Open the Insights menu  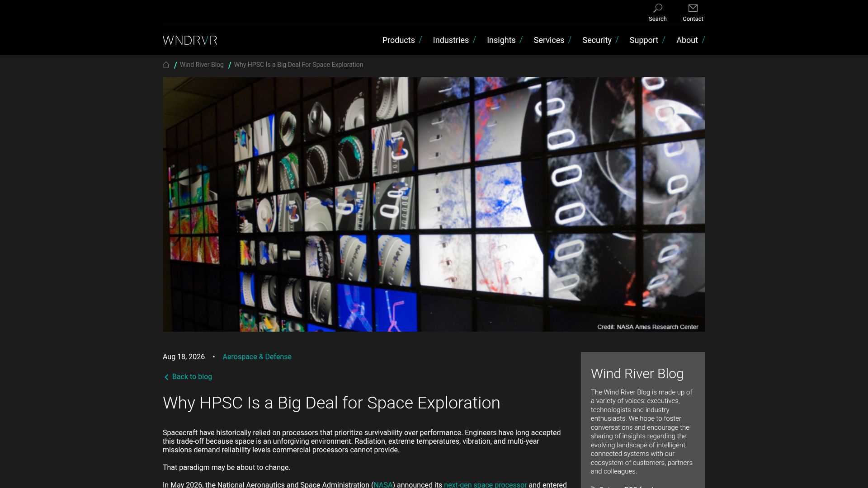coord(501,40)
